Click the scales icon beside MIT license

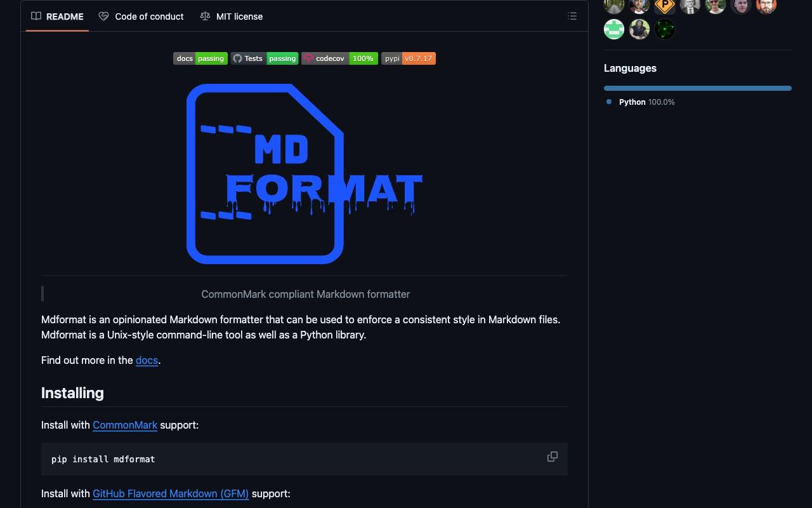(205, 17)
